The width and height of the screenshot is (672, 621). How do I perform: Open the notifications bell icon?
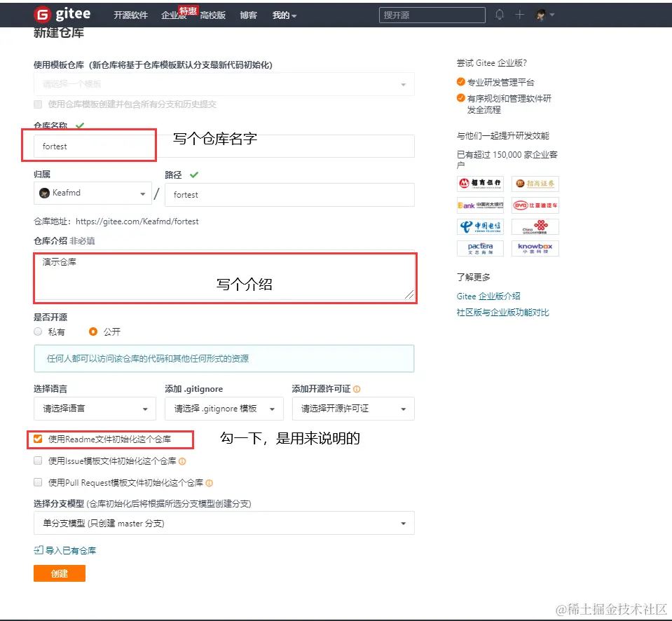pyautogui.click(x=498, y=14)
